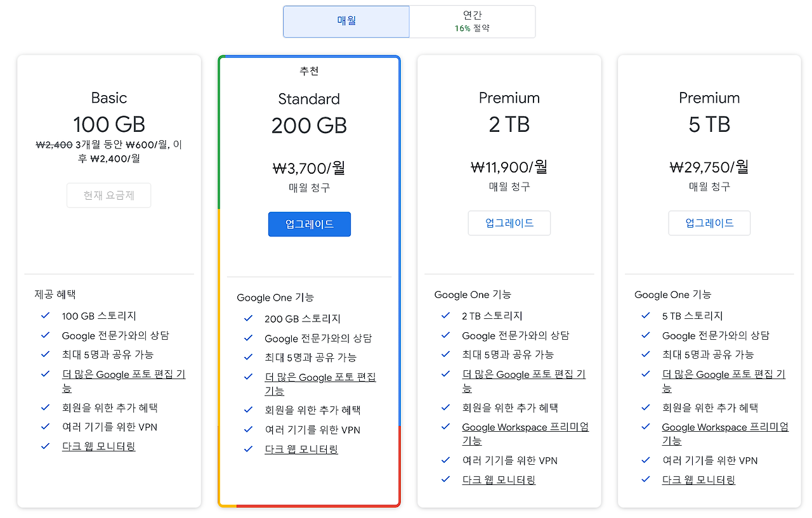This screenshot has width=812, height=518.
Task: Click the checkmark beside 2 TB 스토리지
Action: pyautogui.click(x=445, y=315)
